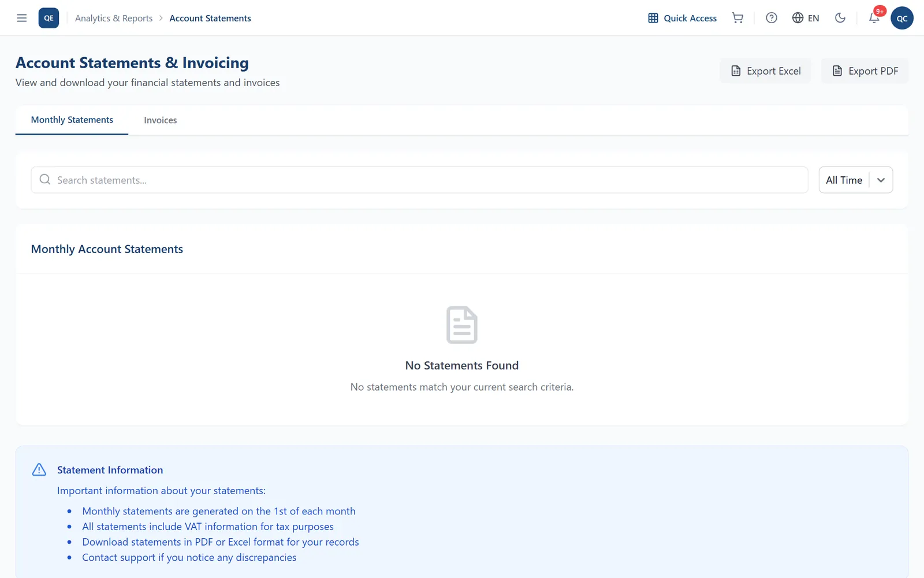This screenshot has height=578, width=924.
Task: Click the Statement Information warning icon
Action: point(39,469)
